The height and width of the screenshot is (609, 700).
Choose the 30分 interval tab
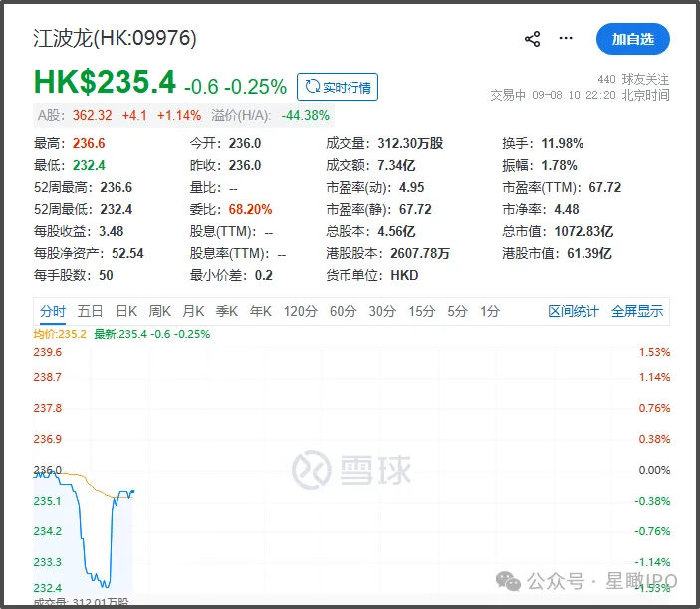(382, 311)
